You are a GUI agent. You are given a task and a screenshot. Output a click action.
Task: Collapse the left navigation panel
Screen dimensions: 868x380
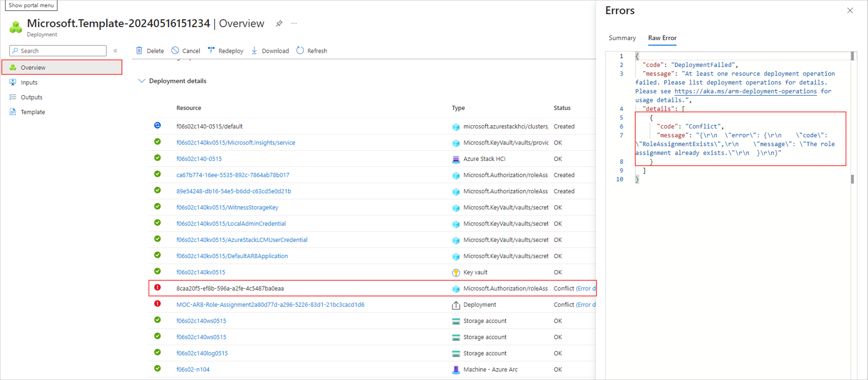116,50
